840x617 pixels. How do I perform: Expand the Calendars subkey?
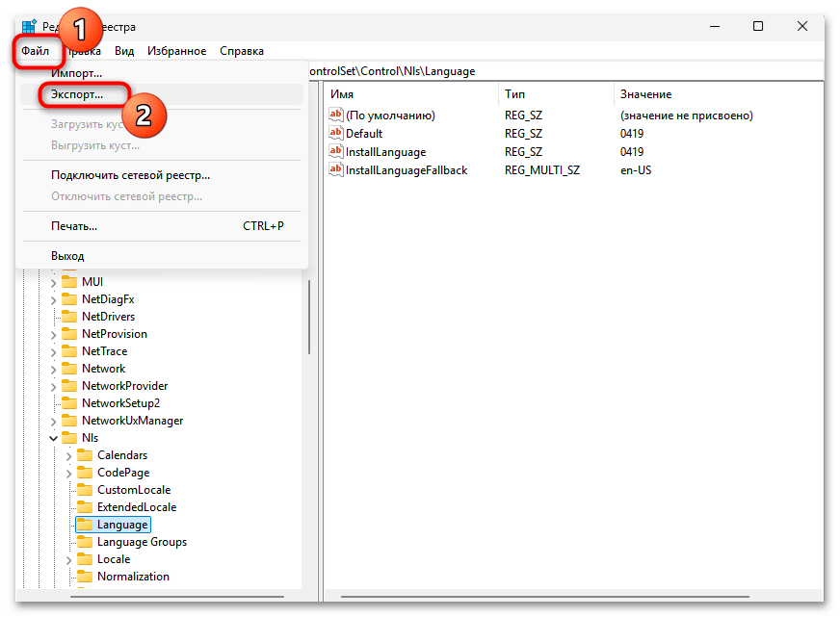[x=69, y=455]
